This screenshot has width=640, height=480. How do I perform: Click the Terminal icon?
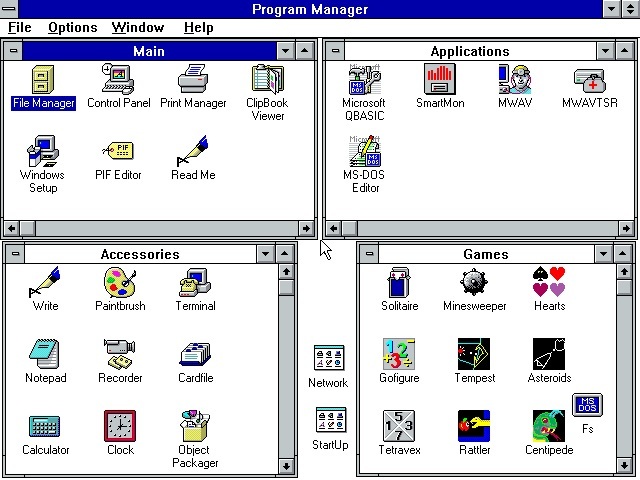click(x=195, y=282)
